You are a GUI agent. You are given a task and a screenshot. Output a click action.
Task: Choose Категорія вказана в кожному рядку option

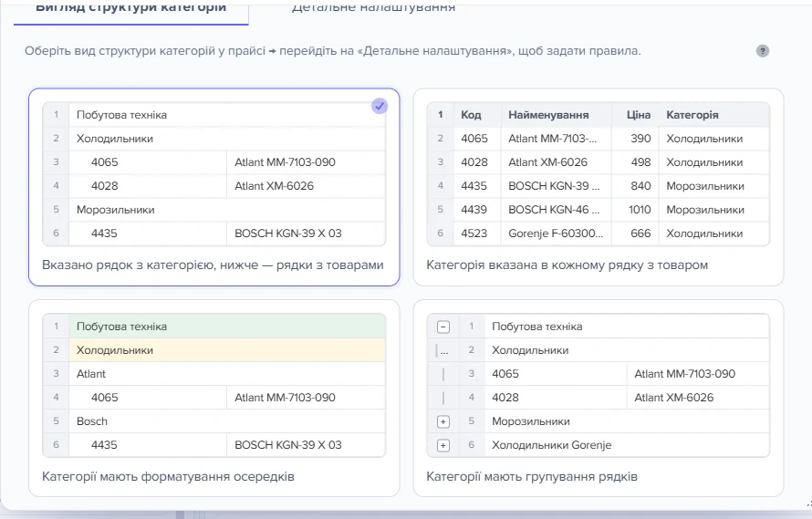coord(599,187)
